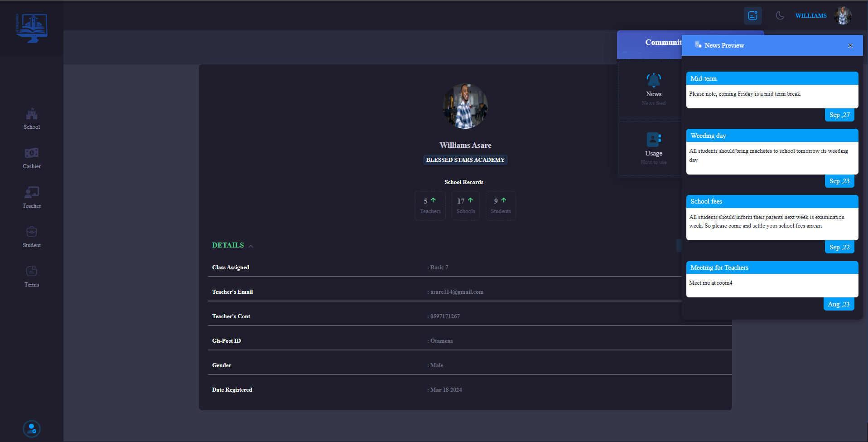This screenshot has height=442, width=868.
Task: Collapse the DETAILS section chevron
Action: click(x=251, y=246)
